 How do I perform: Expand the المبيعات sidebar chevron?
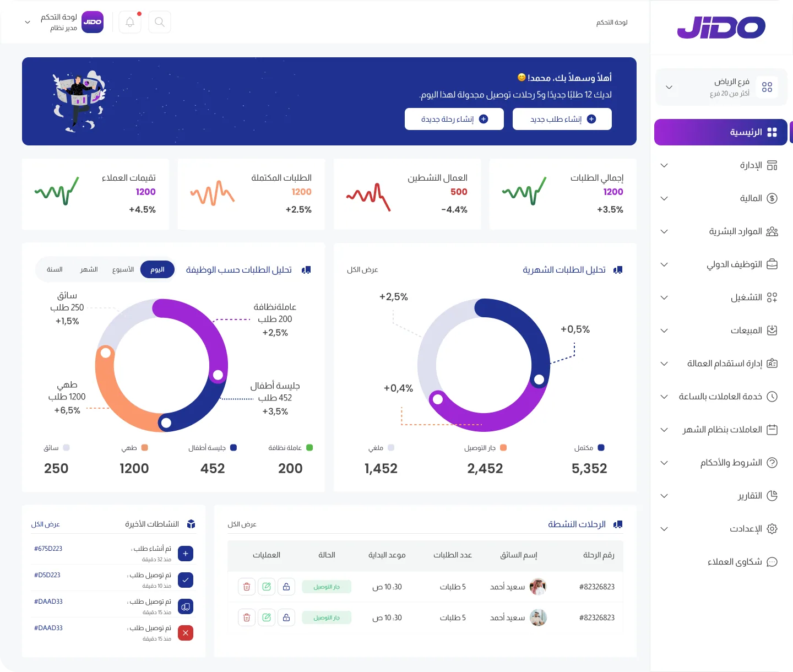[x=664, y=330]
